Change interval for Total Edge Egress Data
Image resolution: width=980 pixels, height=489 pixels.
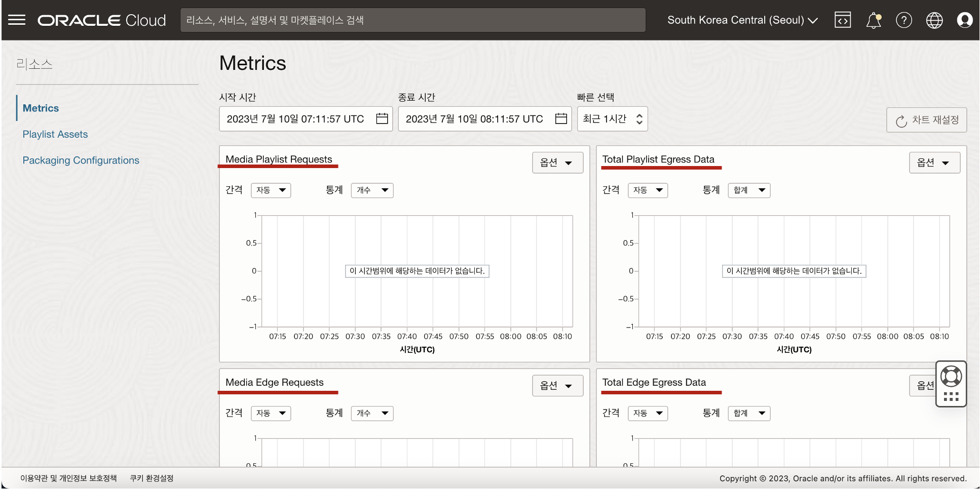coord(648,414)
